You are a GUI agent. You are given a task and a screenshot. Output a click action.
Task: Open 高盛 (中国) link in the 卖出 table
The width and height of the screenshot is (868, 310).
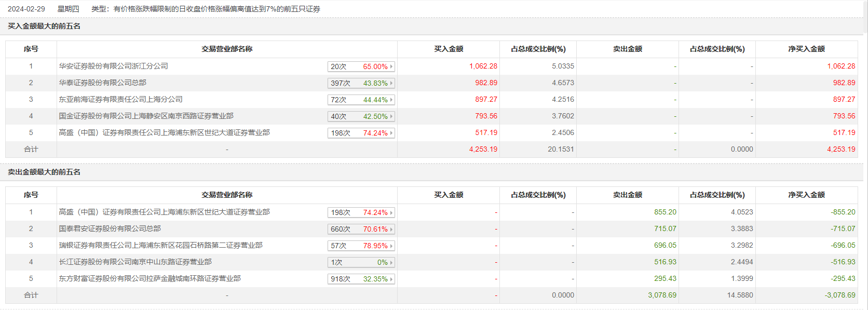coord(164,212)
